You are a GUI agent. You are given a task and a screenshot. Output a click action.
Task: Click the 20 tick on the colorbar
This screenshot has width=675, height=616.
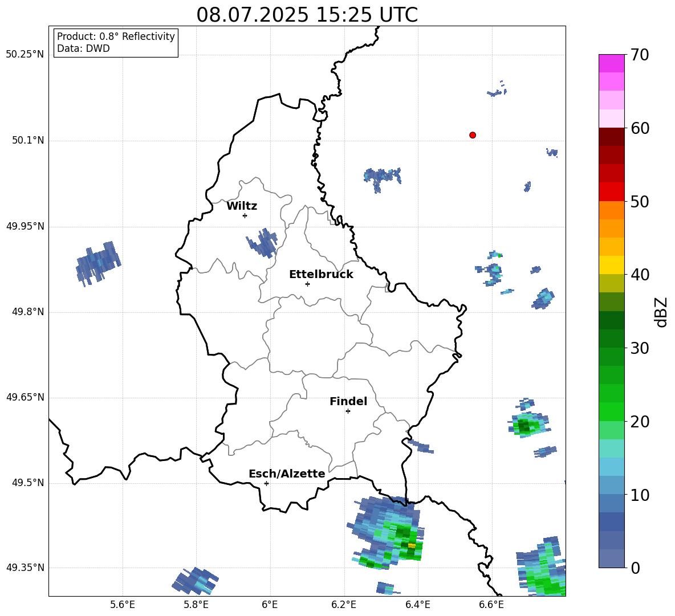(640, 422)
